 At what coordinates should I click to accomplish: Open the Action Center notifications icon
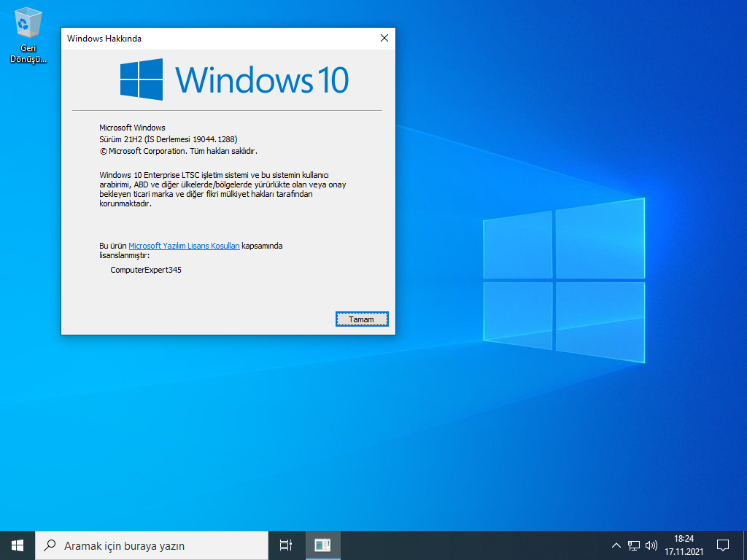click(723, 545)
